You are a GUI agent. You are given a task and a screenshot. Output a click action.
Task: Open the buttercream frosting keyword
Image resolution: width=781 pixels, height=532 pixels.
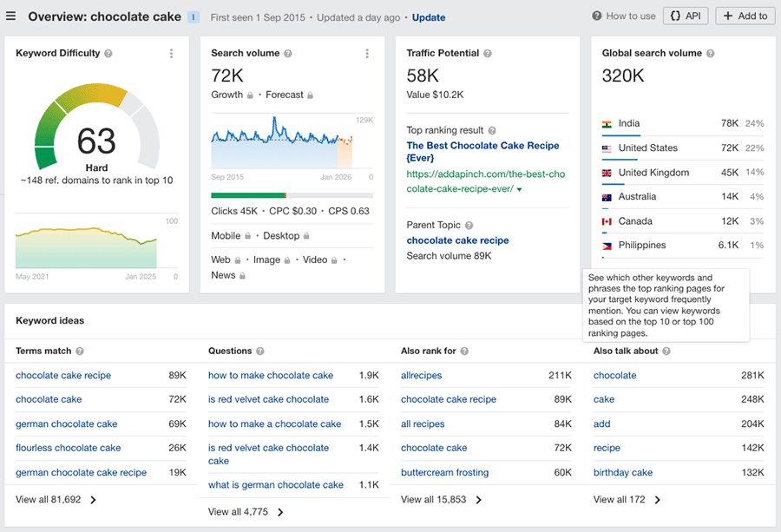point(445,472)
